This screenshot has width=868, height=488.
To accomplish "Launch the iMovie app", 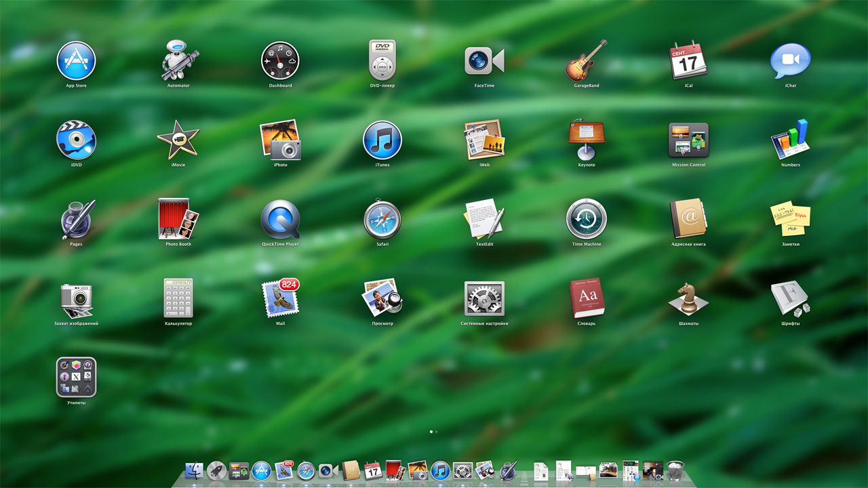I will coord(178,140).
